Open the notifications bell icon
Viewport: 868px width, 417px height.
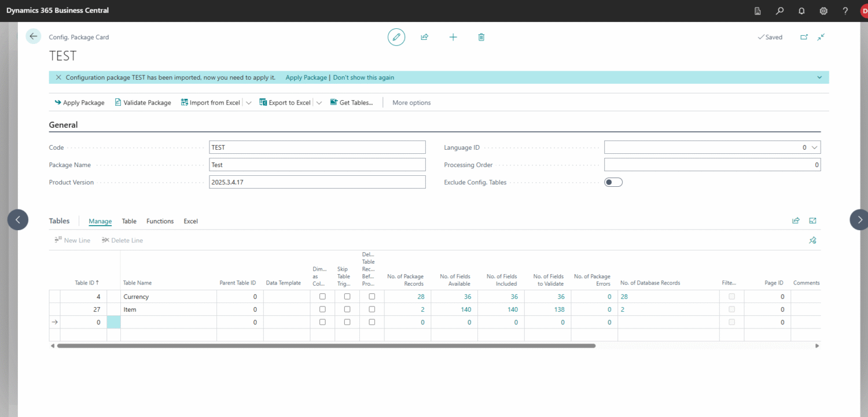tap(801, 11)
